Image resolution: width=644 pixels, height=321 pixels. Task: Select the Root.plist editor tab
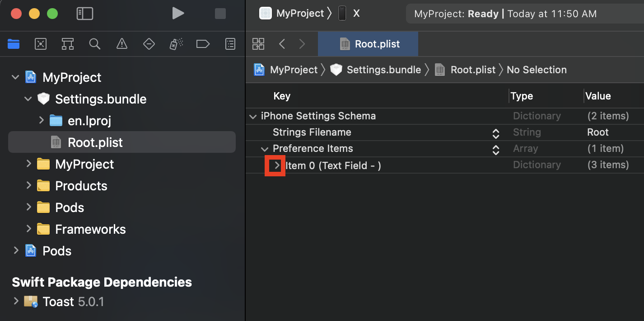pyautogui.click(x=369, y=44)
